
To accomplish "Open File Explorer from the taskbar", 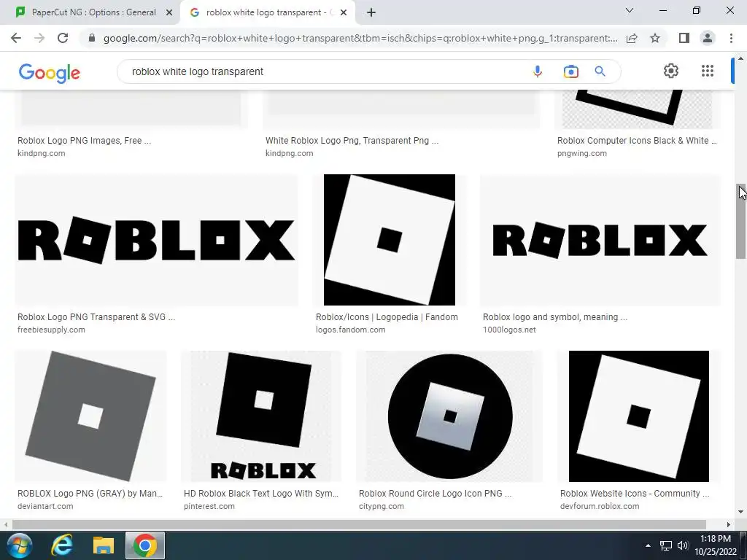I will pos(104,545).
